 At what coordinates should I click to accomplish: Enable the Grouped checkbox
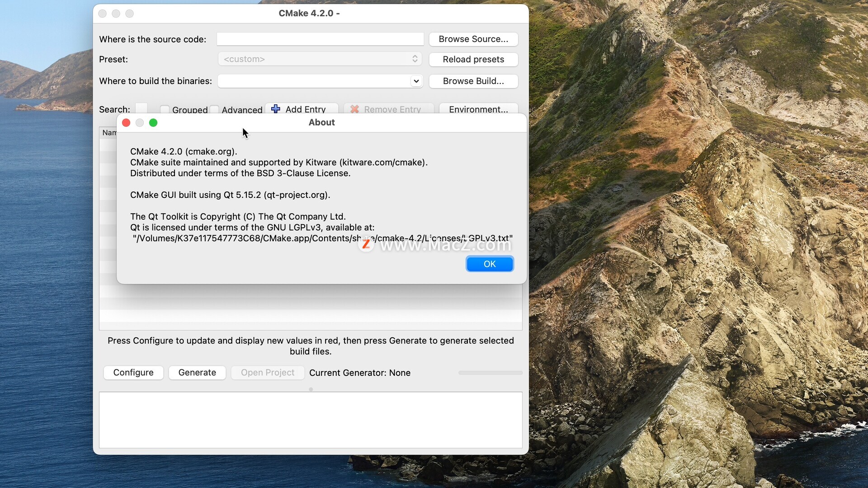point(165,109)
